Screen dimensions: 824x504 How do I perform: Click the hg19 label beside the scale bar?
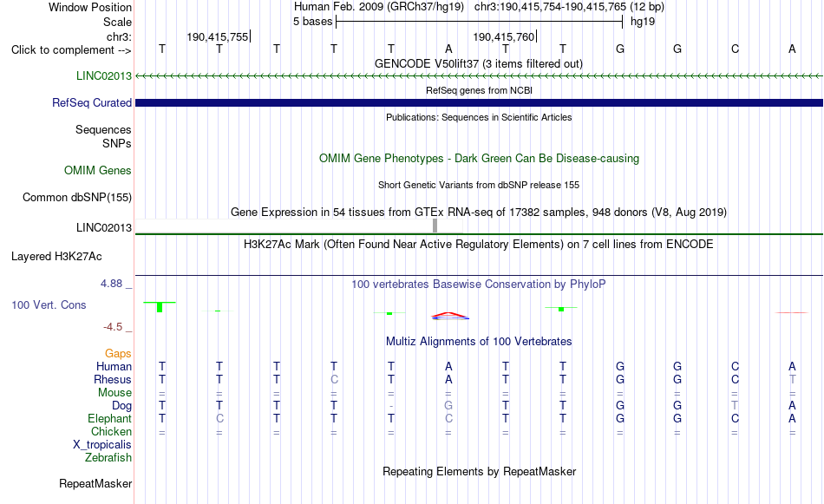(643, 22)
